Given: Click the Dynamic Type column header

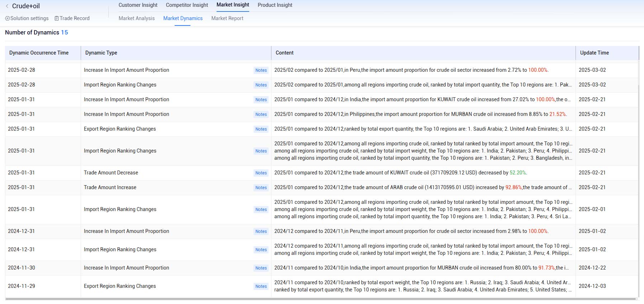Looking at the screenshot, I should [176, 53].
